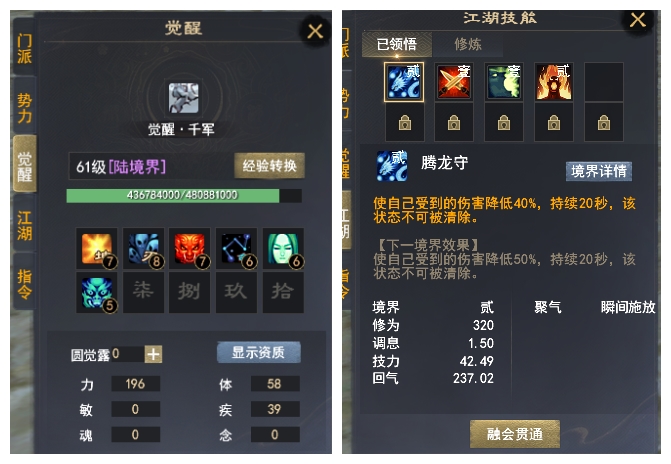Select the crossed swords 江湖 skill icon

point(454,82)
